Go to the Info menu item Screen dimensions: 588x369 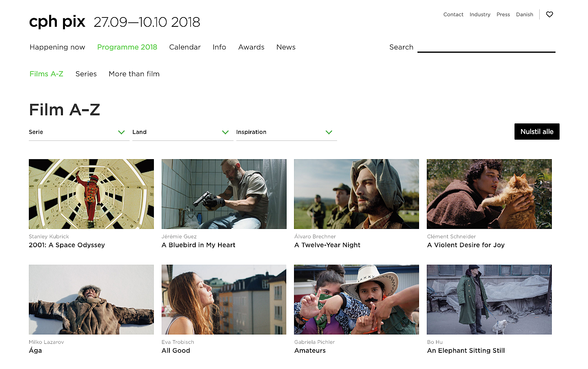click(x=219, y=47)
